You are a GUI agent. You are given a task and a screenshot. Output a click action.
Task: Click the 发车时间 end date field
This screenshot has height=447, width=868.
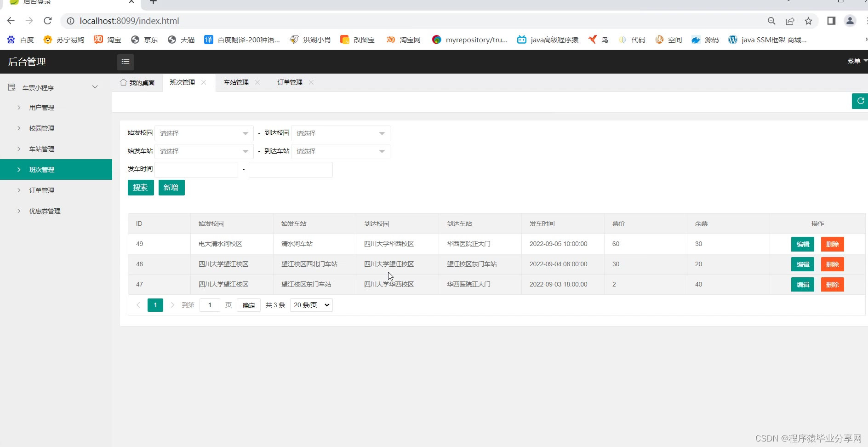[291, 169]
